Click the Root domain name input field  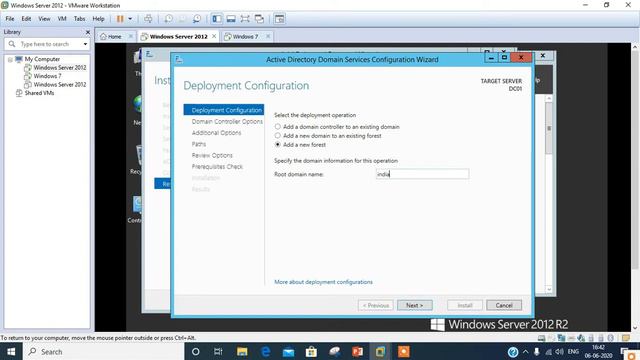[x=422, y=174]
